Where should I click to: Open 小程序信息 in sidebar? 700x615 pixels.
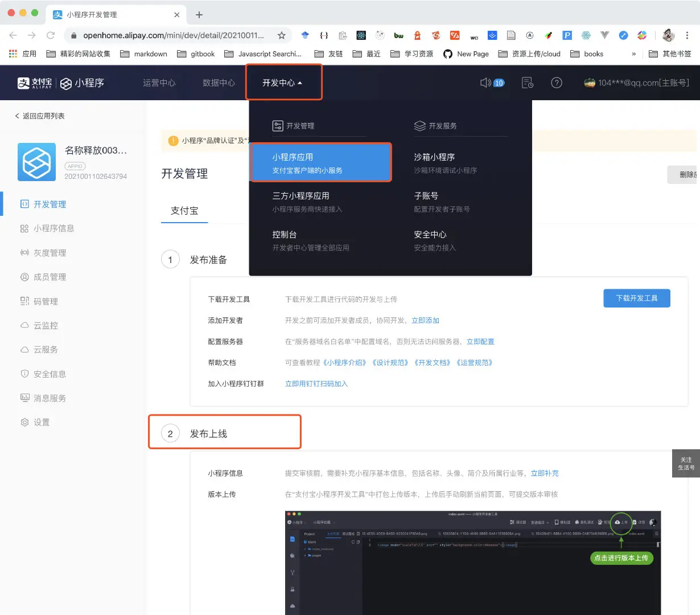47,228
